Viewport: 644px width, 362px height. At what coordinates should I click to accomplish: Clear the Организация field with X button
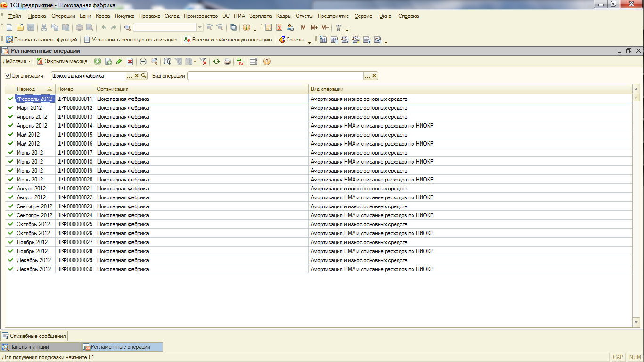coord(137,76)
